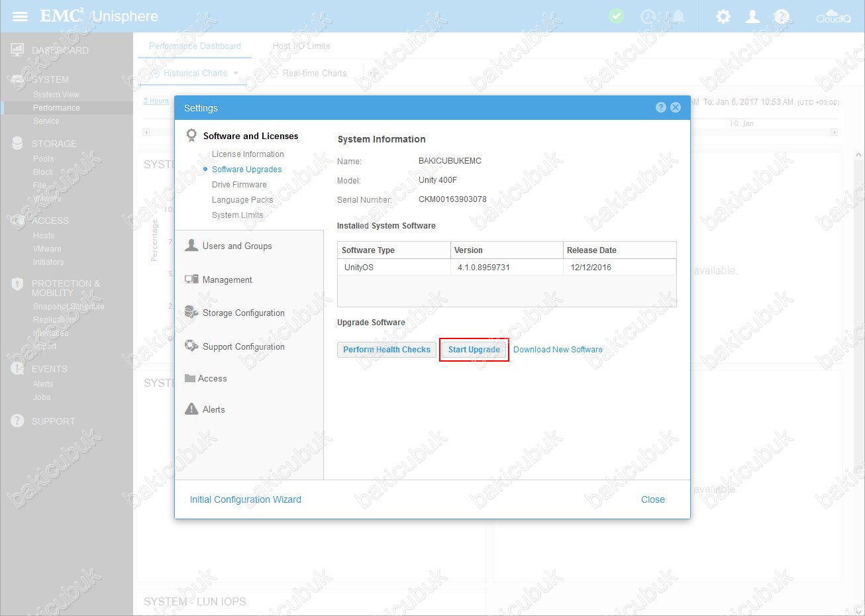Click the 3 Hours time range link
The width and height of the screenshot is (865, 616).
point(156,101)
